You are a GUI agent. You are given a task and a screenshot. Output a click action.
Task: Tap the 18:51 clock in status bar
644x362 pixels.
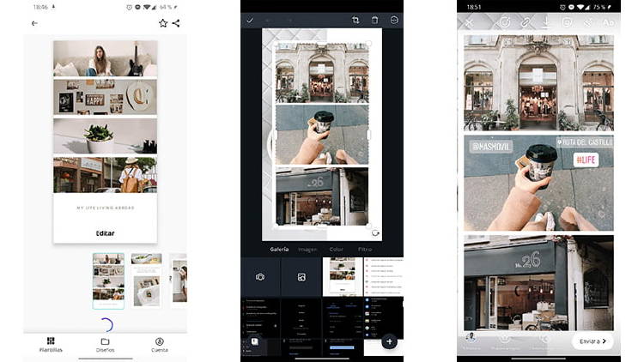[474, 7]
